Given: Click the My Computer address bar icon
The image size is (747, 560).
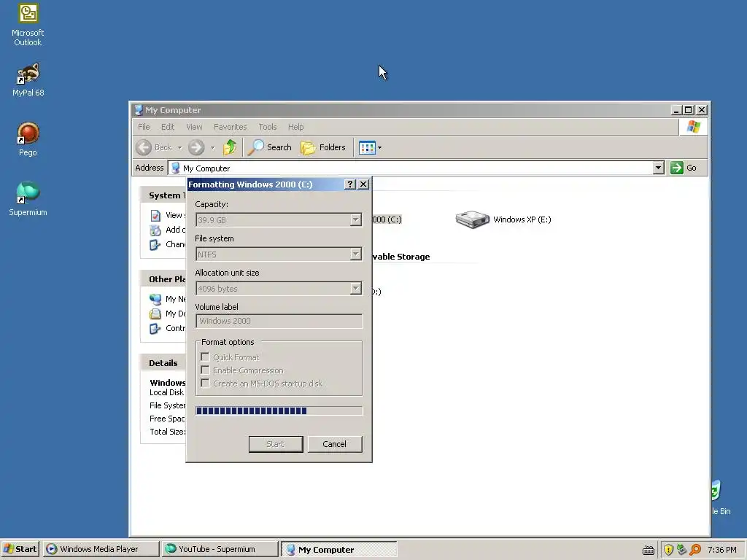Looking at the screenshot, I should pos(176,168).
